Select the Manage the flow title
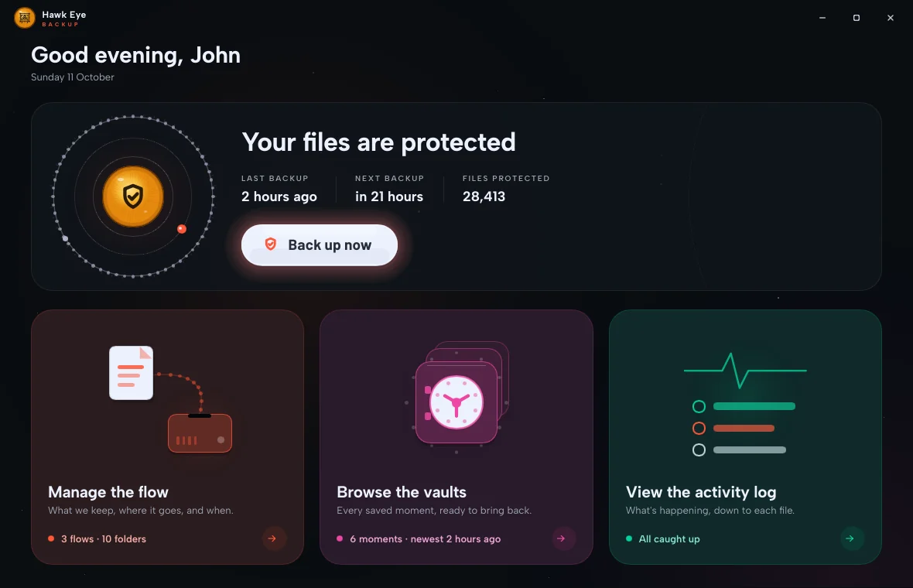This screenshot has width=913, height=588. tap(108, 492)
